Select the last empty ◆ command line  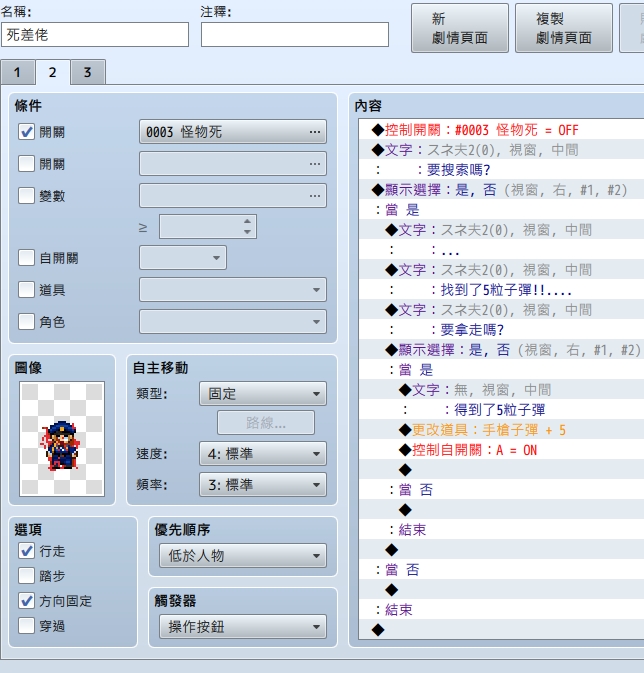(501, 630)
